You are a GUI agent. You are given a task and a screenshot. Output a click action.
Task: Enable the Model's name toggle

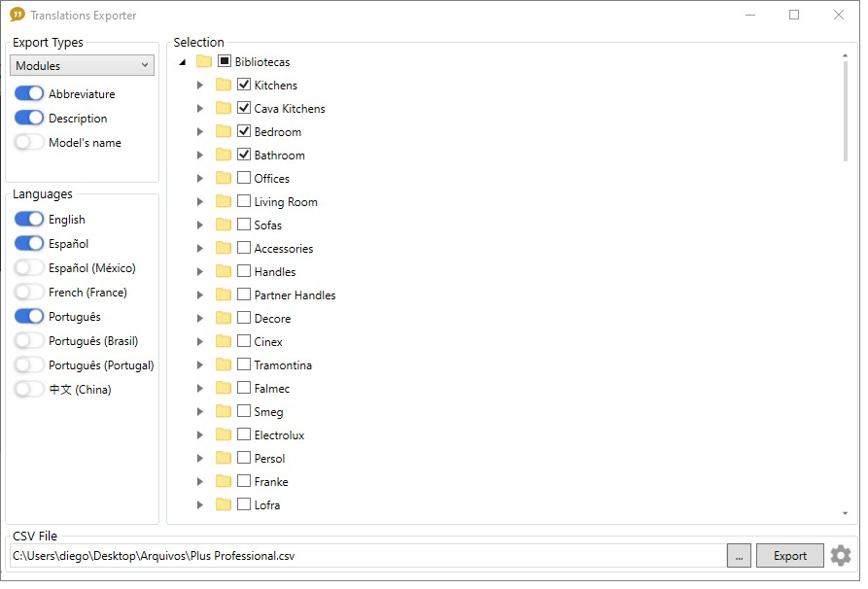click(29, 143)
